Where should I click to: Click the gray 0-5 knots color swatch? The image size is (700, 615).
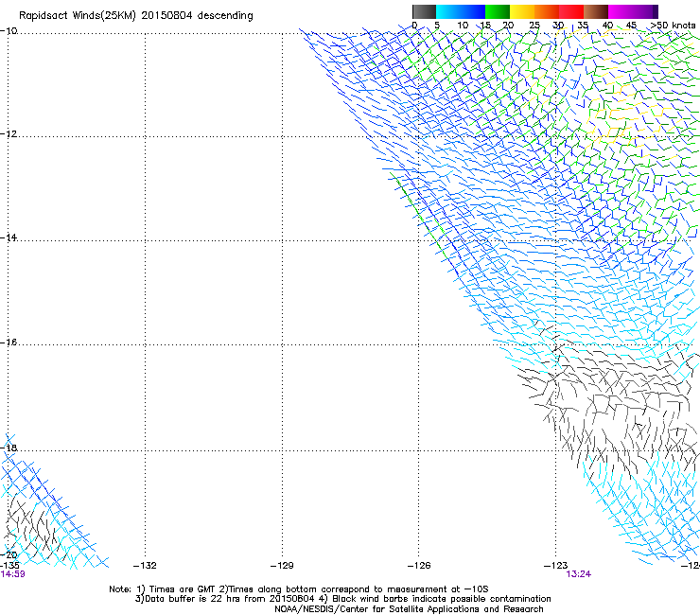[x=424, y=11]
